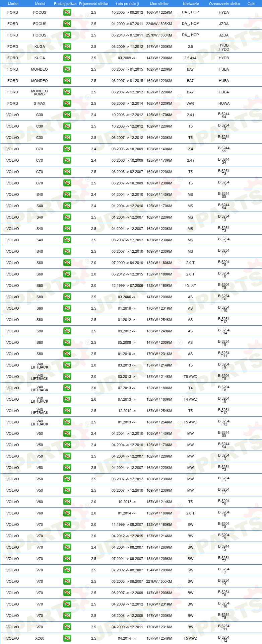Viewport: 262px width, 644px height.
Task: Click fuel icon in KUGA HYDB, HYDC row
Action: (67, 47)
